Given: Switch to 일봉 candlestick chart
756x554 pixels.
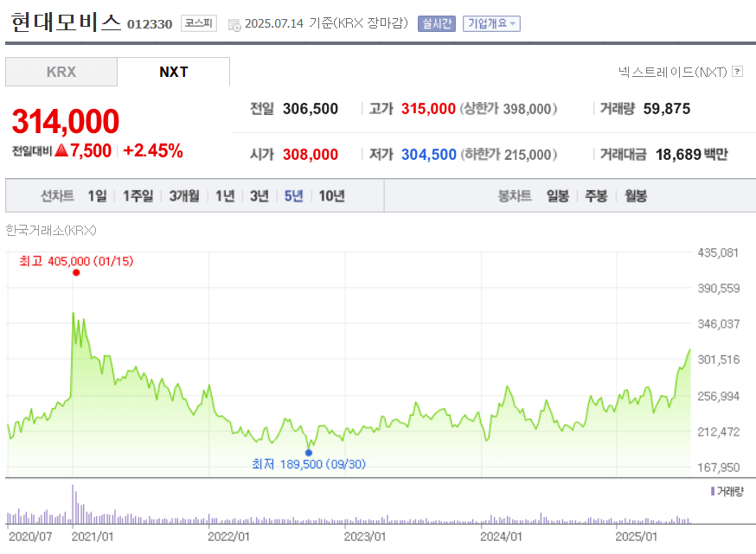Looking at the screenshot, I should (x=558, y=196).
